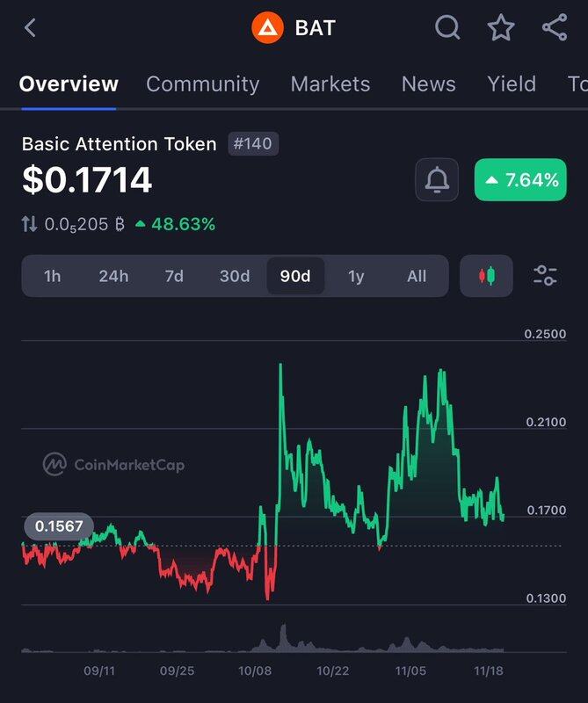Image resolution: width=588 pixels, height=703 pixels.
Task: Show All time price history
Action: point(417,276)
